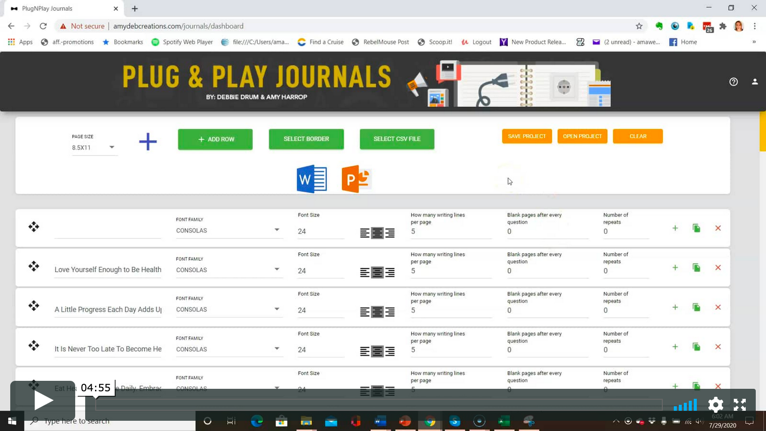Open the RebelMouse Post bookmark

[381, 42]
